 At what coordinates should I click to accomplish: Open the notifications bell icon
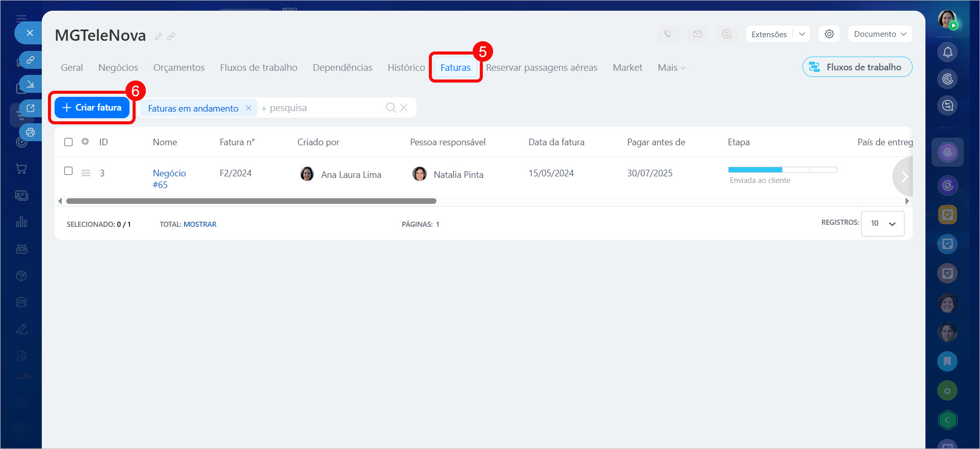[947, 52]
